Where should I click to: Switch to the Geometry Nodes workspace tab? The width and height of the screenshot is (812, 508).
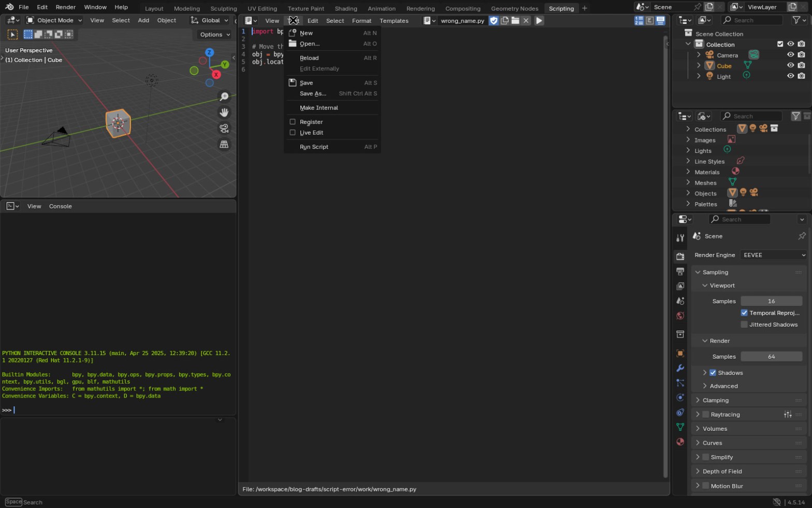pos(514,8)
